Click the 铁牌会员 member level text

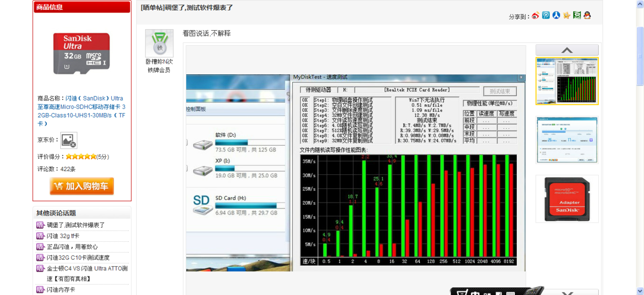point(159,70)
